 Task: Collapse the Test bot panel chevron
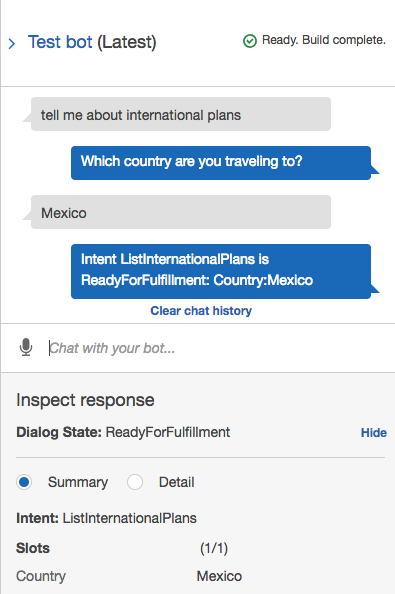(12, 44)
